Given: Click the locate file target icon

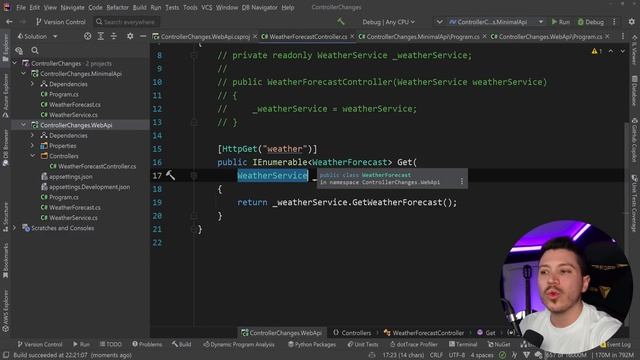Looking at the screenshot, I should point(87,36).
